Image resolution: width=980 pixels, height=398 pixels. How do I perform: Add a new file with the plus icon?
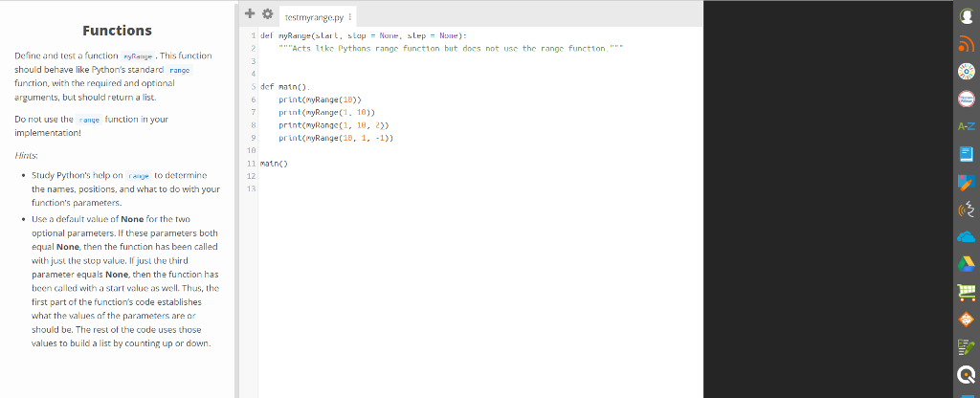[x=250, y=13]
